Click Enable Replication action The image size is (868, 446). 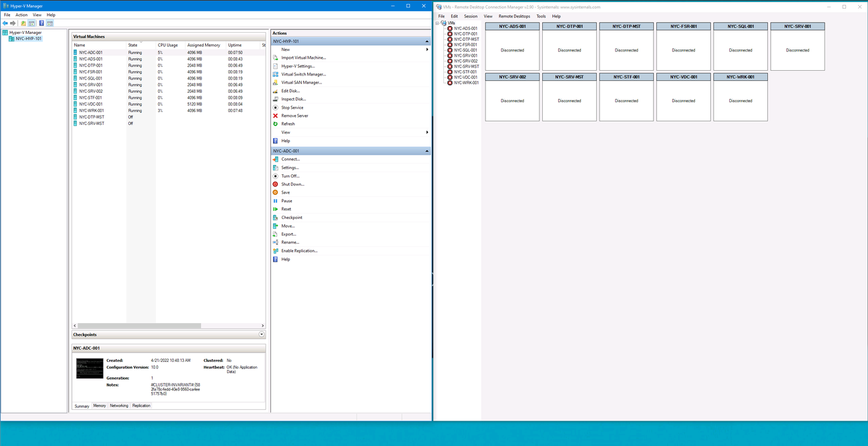[299, 251]
